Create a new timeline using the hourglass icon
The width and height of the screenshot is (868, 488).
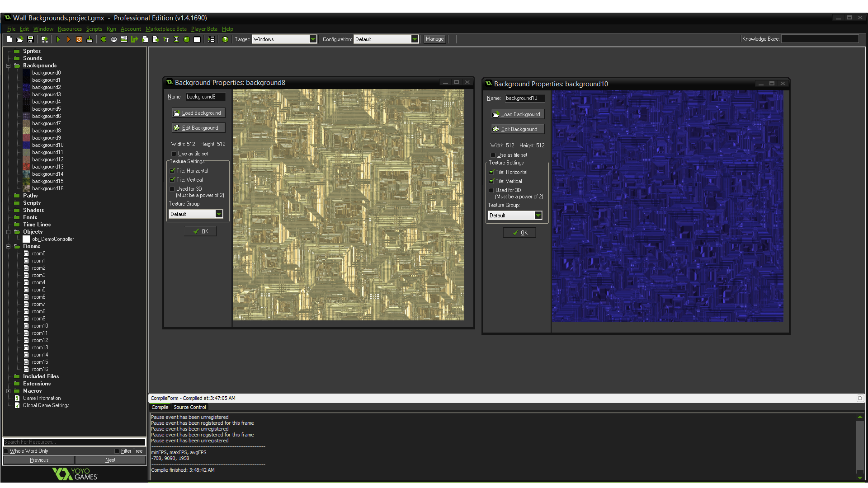(177, 39)
